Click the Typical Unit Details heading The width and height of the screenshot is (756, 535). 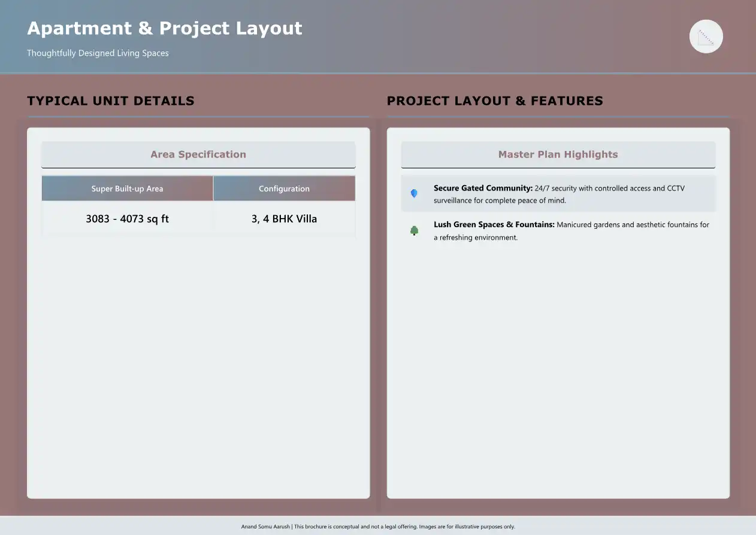pyautogui.click(x=111, y=101)
